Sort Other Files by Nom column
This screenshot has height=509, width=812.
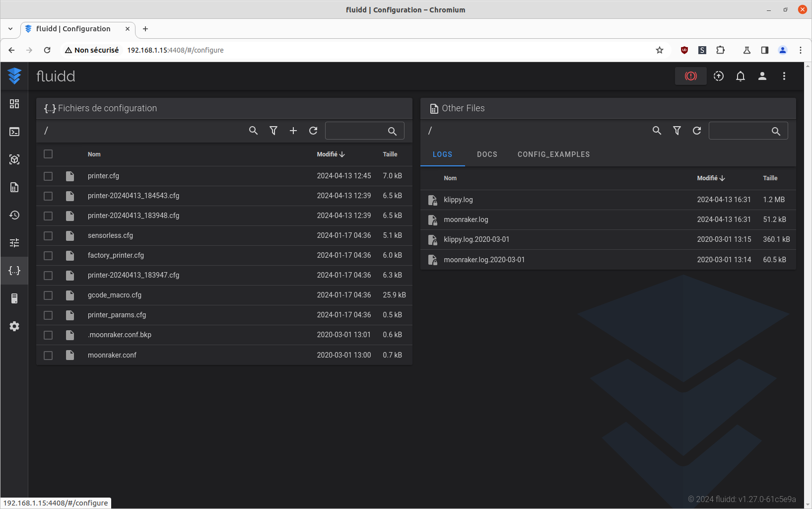tap(450, 178)
